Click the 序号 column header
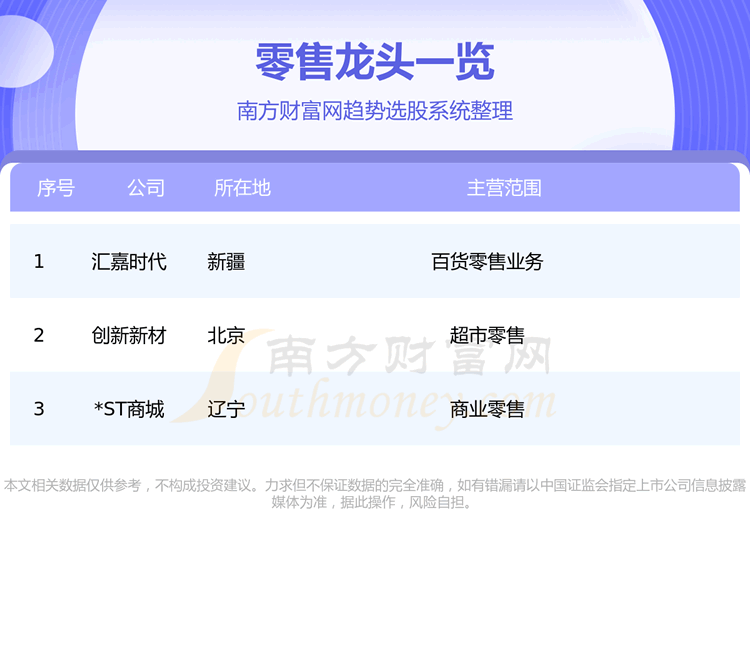The width and height of the screenshot is (750, 656). point(55,188)
